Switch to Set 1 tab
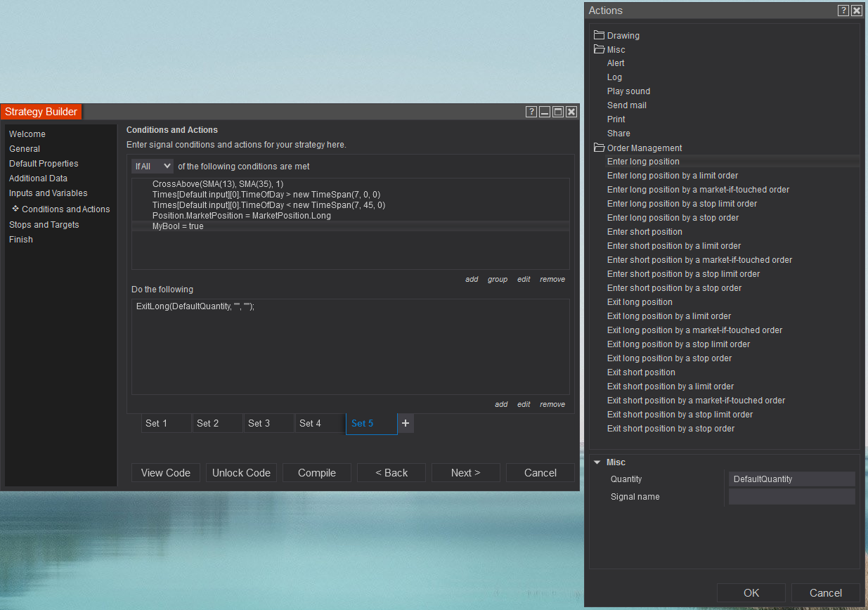Image resolution: width=868 pixels, height=610 pixels. (167, 423)
